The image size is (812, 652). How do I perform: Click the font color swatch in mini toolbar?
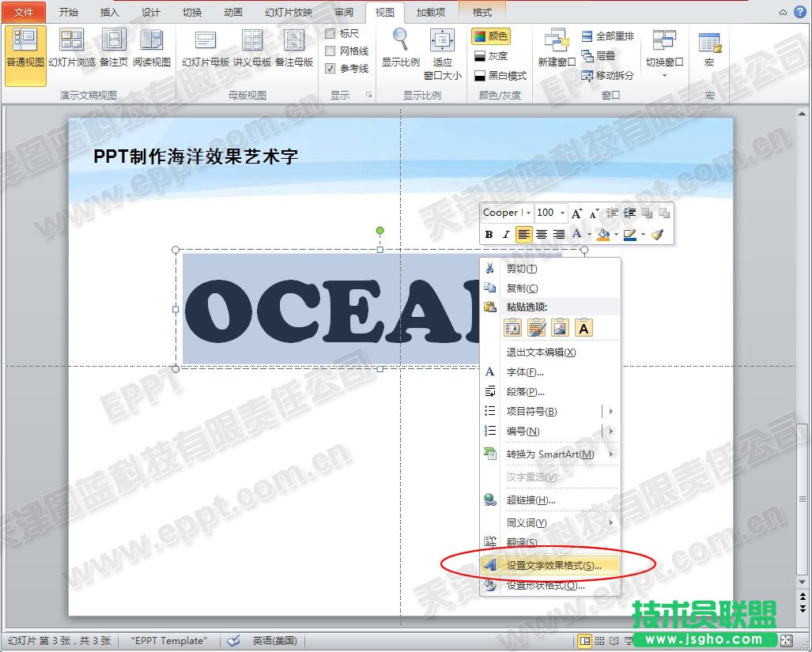click(576, 234)
